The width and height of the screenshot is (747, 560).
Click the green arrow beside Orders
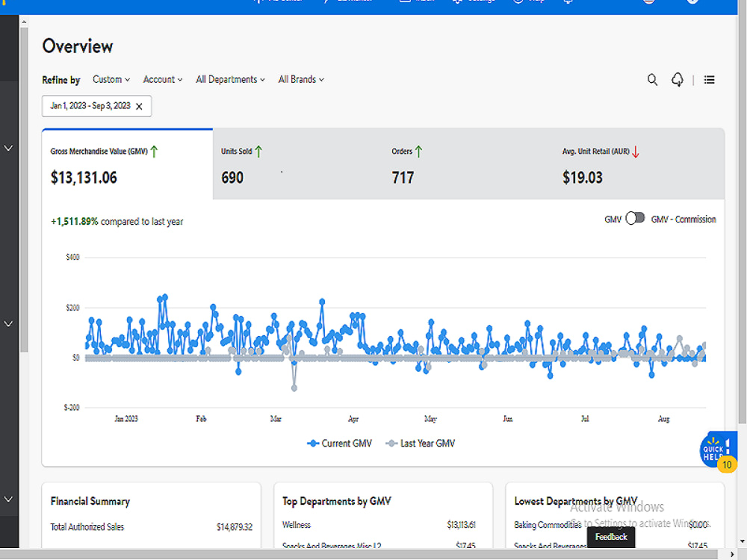click(419, 152)
